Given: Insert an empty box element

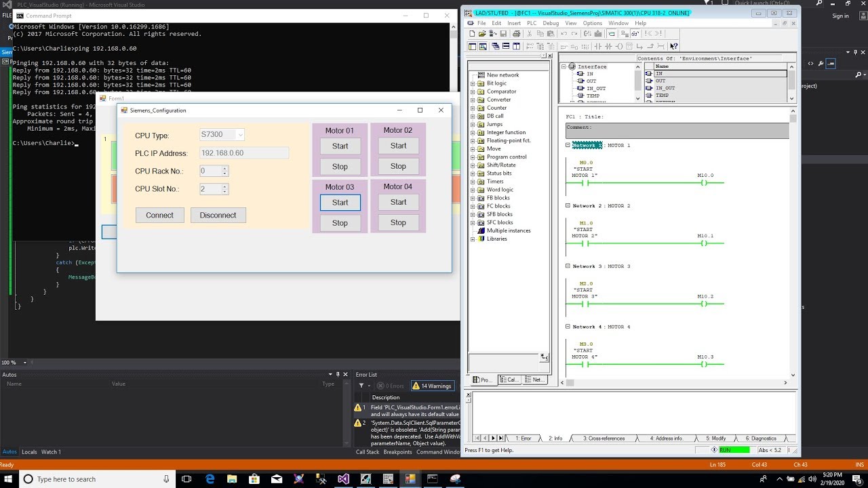Looking at the screenshot, I should (x=629, y=47).
